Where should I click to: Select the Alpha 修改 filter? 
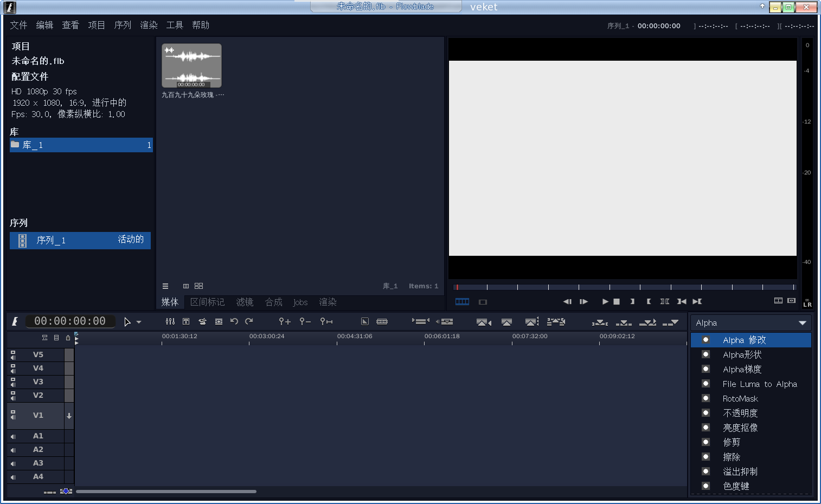point(751,340)
